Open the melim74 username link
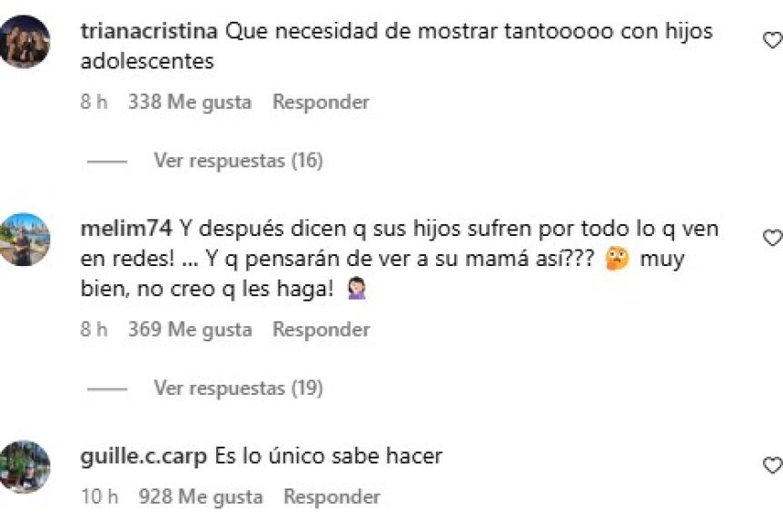This screenshot has height=532, width=783. [126, 229]
